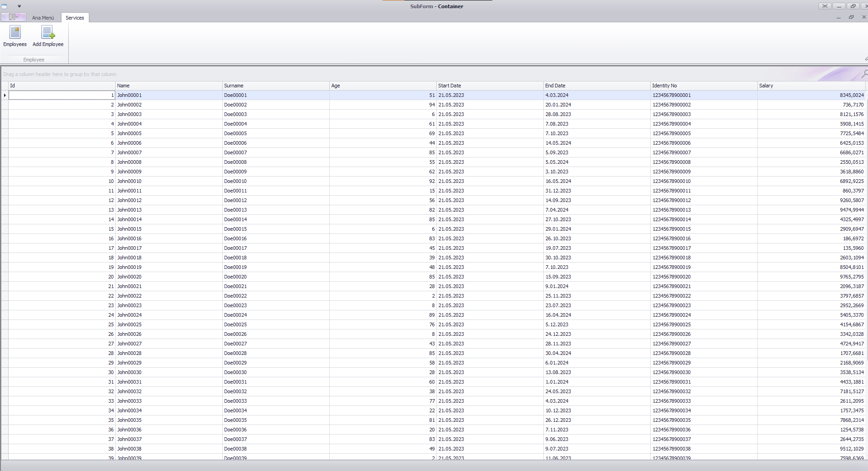Image resolution: width=868 pixels, height=471 pixels.
Task: Switch to the Ana Menü tab
Action: 43,18
